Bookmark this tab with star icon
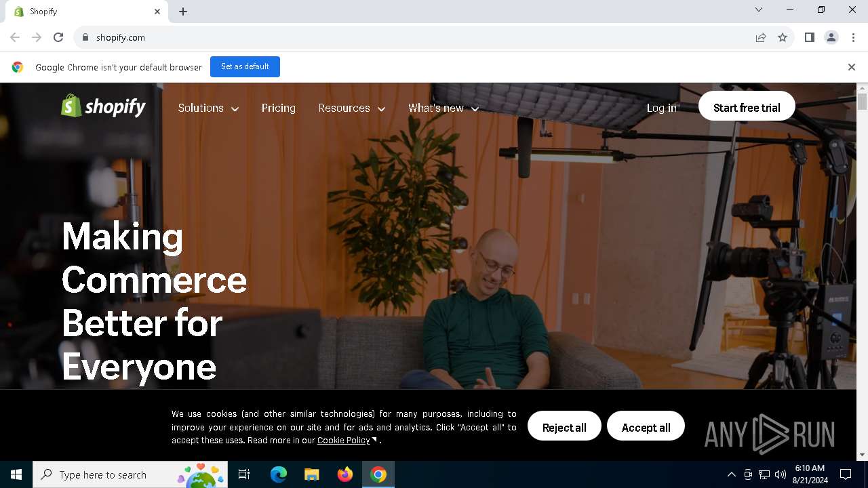Screen dimensions: 868x488 click(783, 37)
